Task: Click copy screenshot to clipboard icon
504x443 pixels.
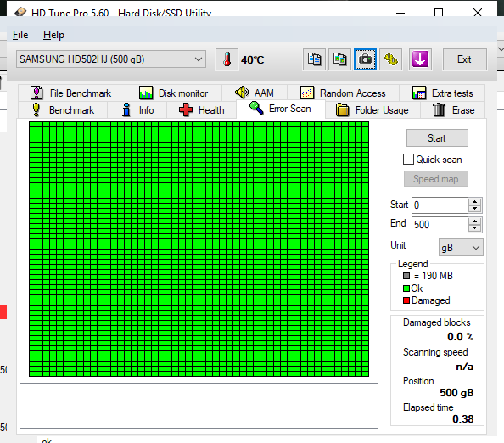Action: (339, 59)
